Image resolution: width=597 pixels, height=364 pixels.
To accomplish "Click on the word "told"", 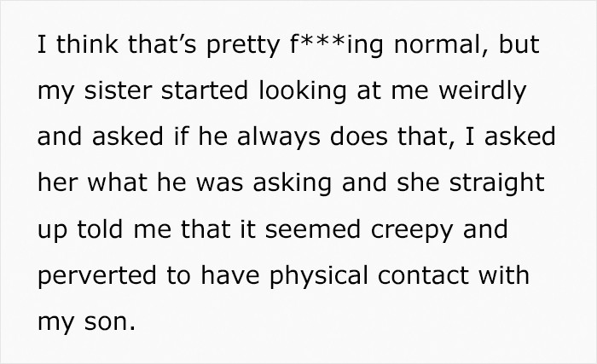I will coord(100,229).
